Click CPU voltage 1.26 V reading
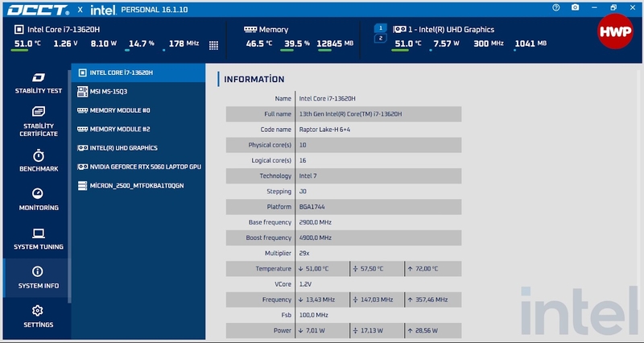The image size is (644, 343). click(x=65, y=43)
